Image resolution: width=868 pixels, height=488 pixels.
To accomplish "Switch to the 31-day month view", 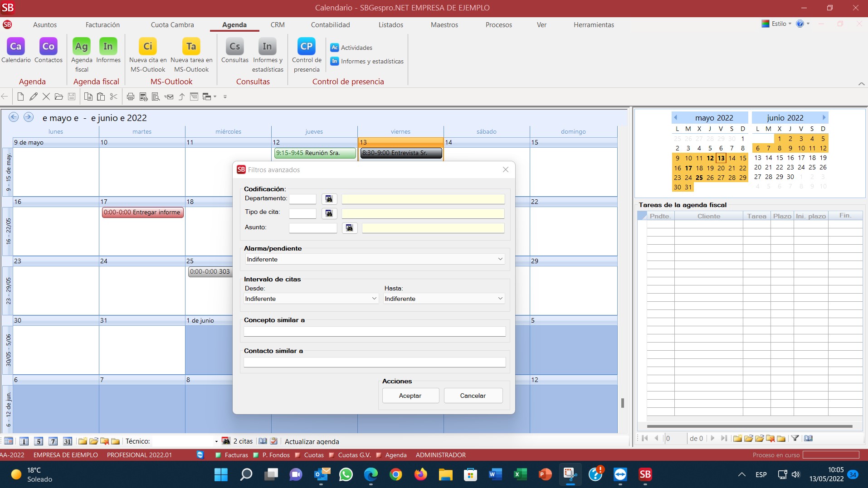I will coord(68,441).
